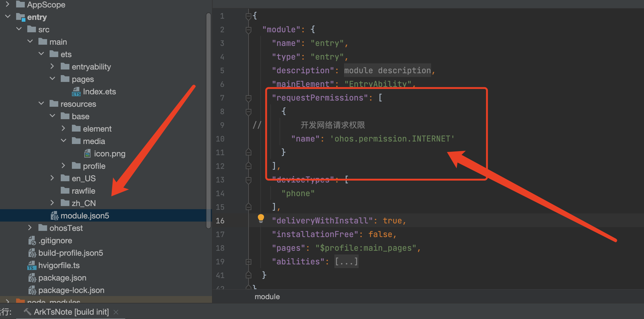Select the rawfile folder
The image size is (644, 319).
tap(83, 191)
